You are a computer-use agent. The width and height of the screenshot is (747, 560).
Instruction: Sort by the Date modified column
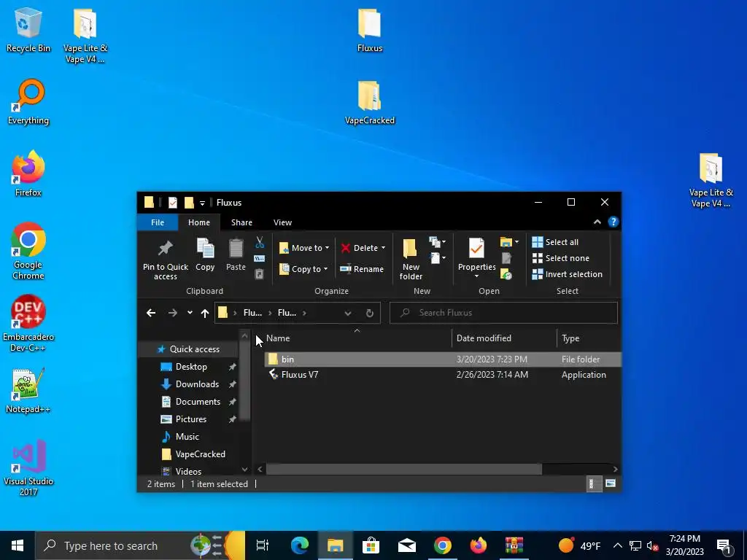pyautogui.click(x=503, y=338)
